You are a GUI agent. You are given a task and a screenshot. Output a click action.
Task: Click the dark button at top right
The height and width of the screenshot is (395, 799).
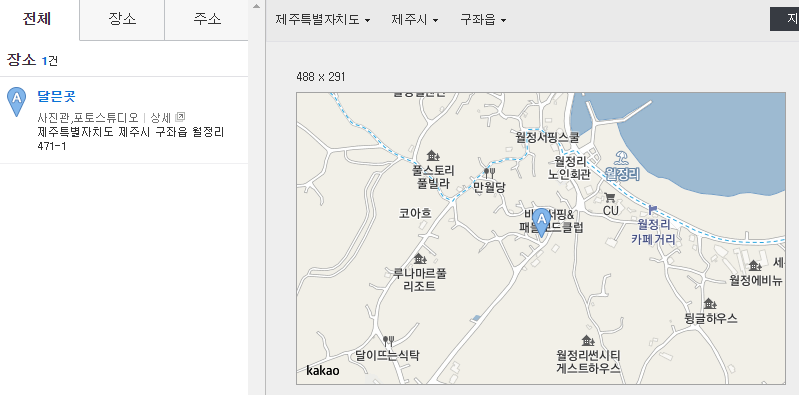[784, 19]
